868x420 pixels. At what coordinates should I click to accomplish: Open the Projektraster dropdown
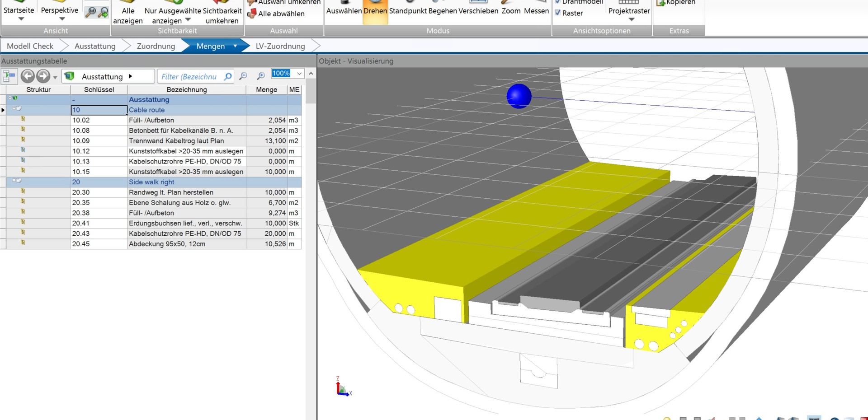[x=632, y=19]
